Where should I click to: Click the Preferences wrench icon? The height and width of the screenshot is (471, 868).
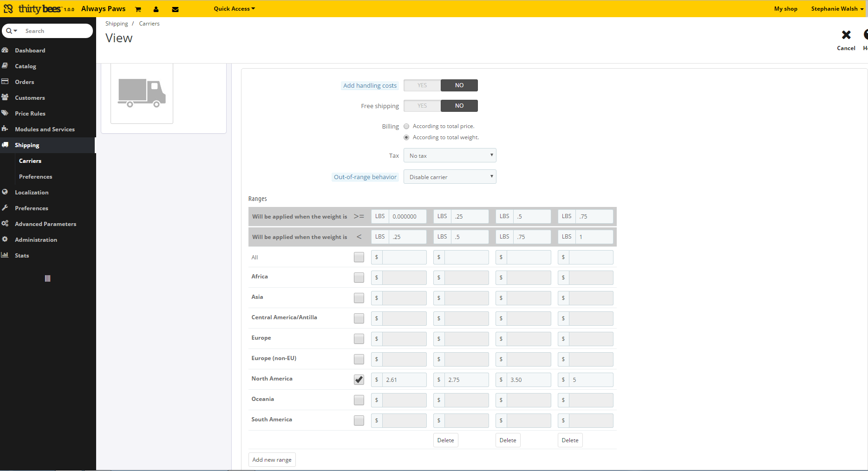(x=5, y=208)
